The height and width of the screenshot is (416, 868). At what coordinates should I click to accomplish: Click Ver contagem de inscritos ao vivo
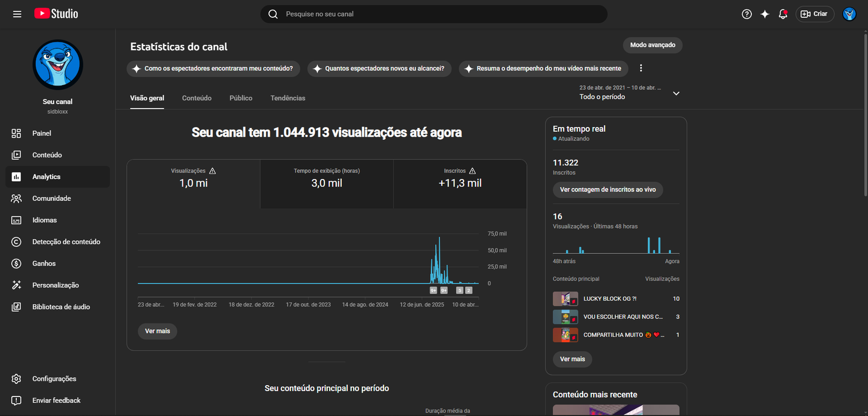click(x=608, y=190)
